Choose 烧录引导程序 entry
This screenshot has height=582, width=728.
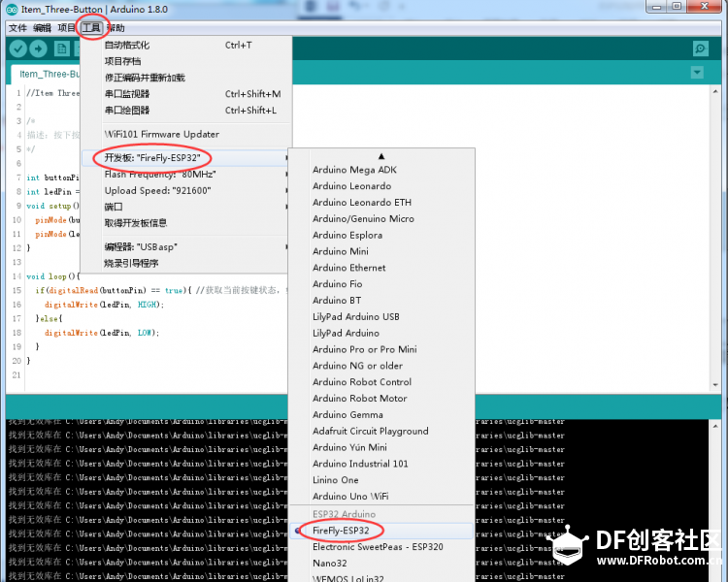(185, 263)
